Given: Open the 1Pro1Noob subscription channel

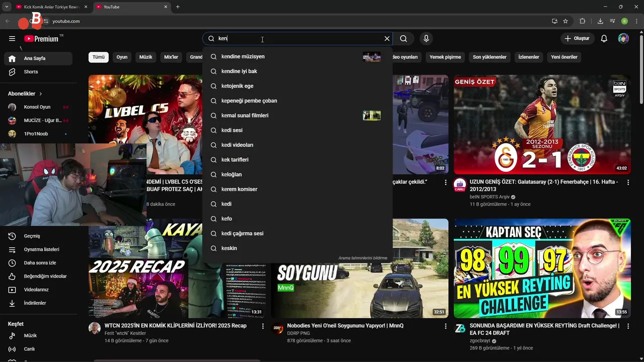Looking at the screenshot, I should click(39, 134).
